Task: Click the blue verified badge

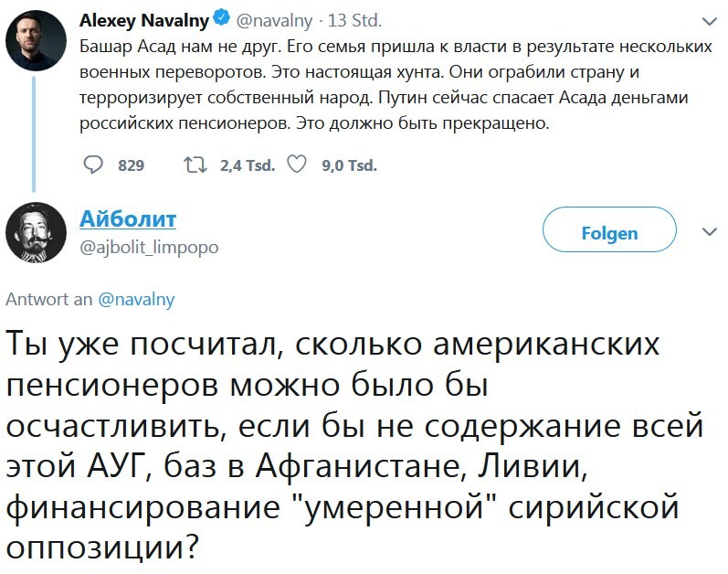Action: [x=219, y=18]
